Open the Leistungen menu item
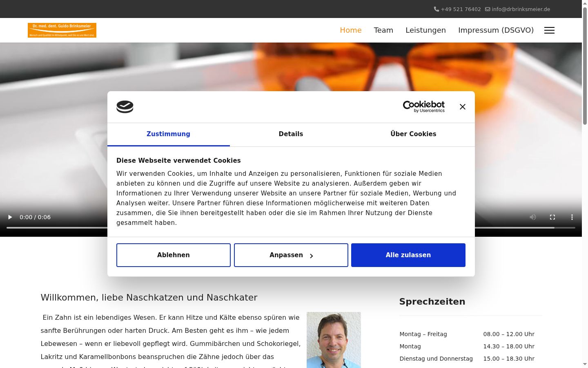 [x=425, y=30]
